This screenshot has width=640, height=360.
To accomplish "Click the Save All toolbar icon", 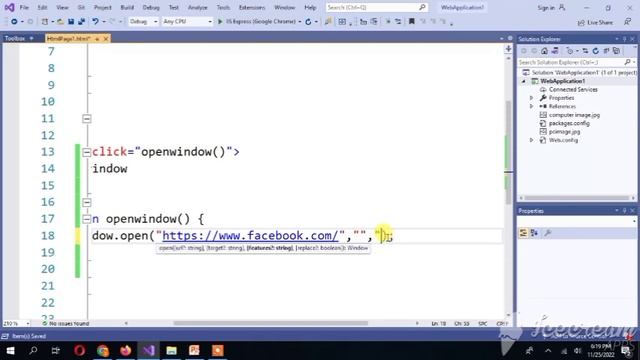I will coord(81,22).
